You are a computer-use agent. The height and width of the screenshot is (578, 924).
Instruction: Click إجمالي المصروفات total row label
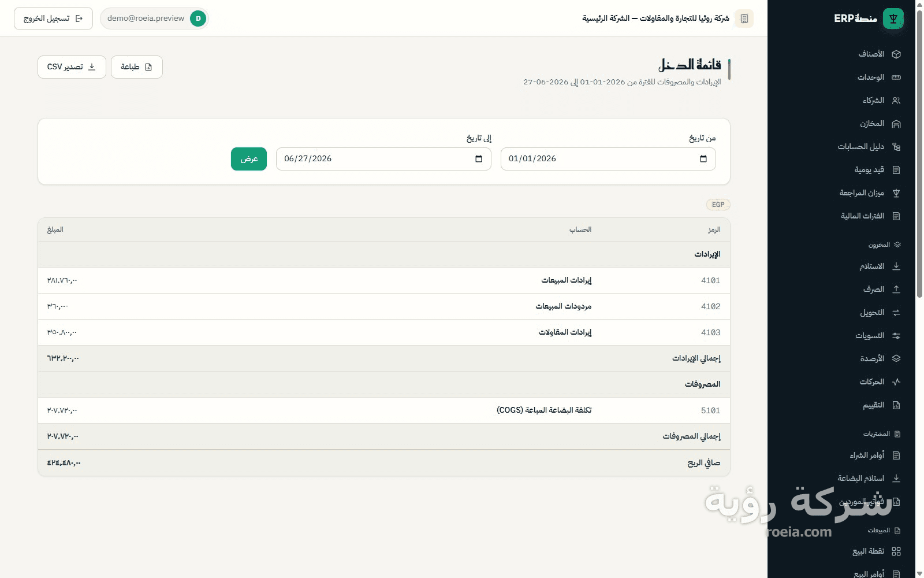691,436
